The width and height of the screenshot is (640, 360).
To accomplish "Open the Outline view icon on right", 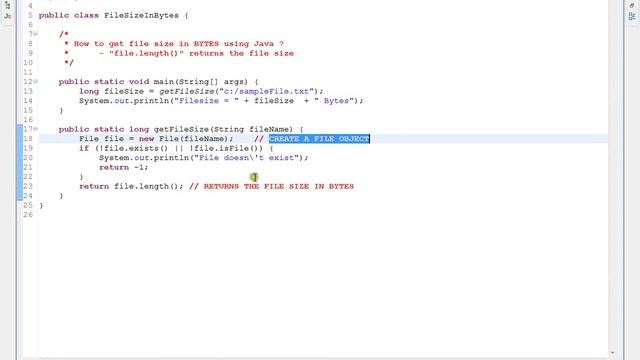I will 632,16.
